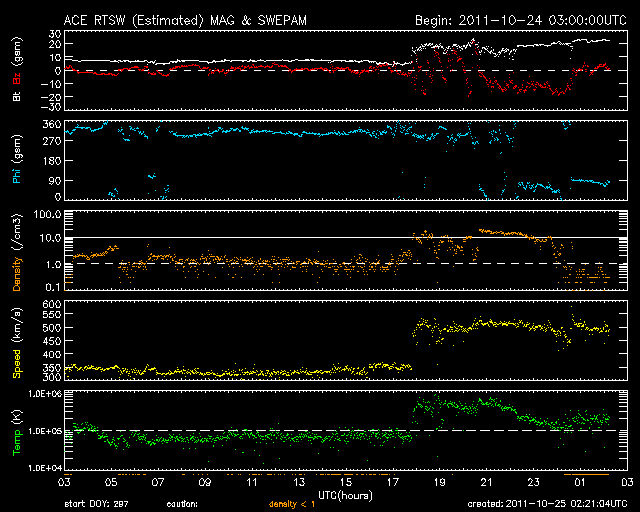Image resolution: width=640 pixels, height=512 pixels.
Task: Select the "-10" tick on Bt Bz panel
Action: point(52,84)
